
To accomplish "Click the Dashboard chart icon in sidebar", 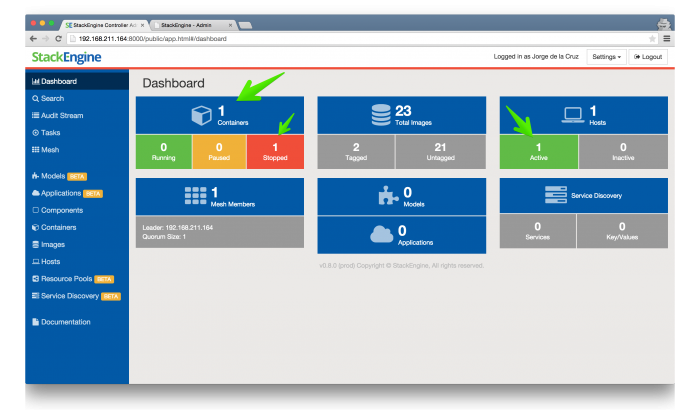I will point(36,81).
